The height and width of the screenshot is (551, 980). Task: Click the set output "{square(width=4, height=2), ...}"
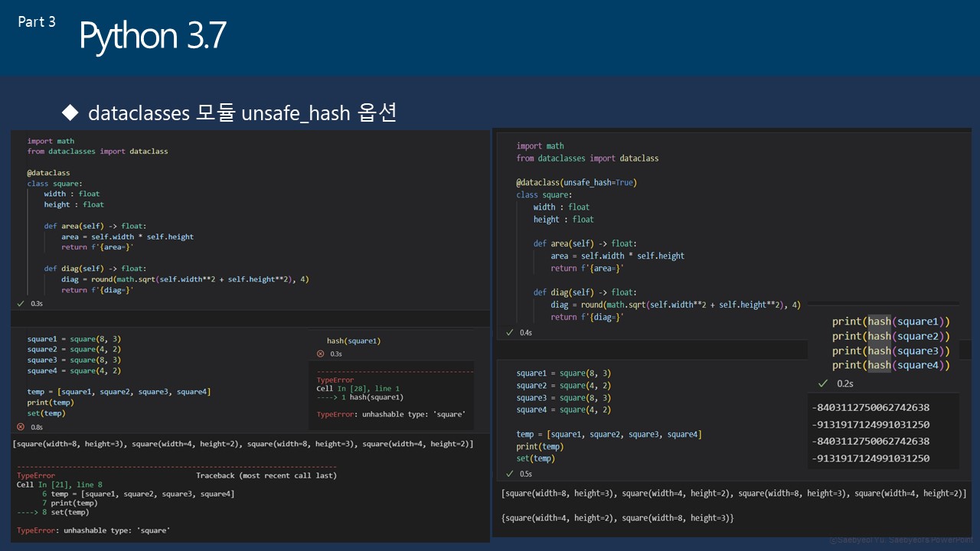618,518
